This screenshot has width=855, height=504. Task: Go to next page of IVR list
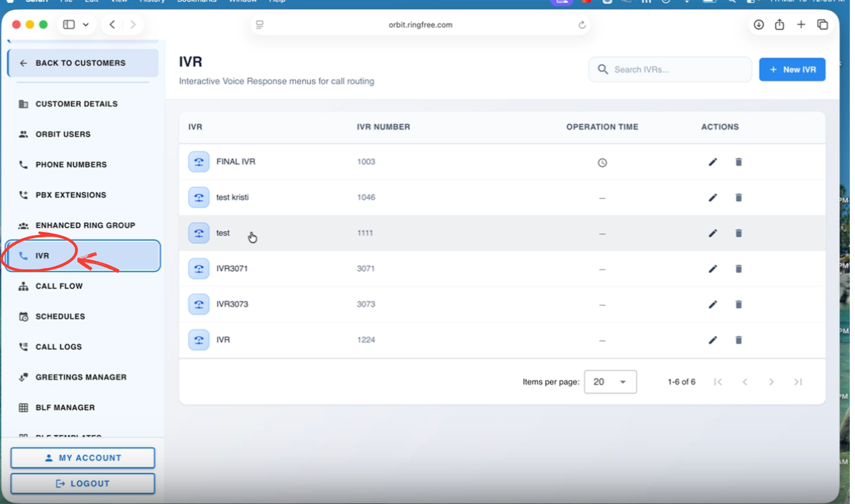pos(771,382)
